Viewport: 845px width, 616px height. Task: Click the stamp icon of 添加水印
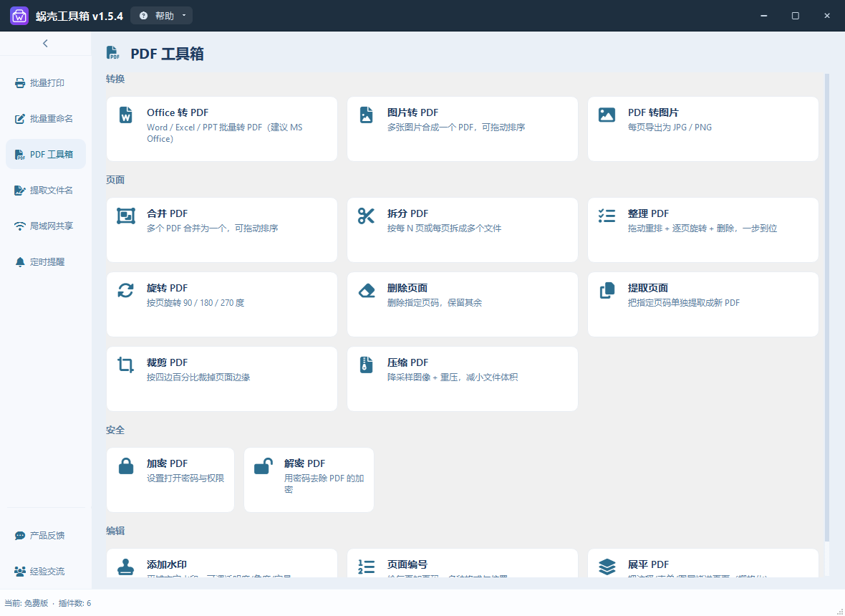click(125, 567)
